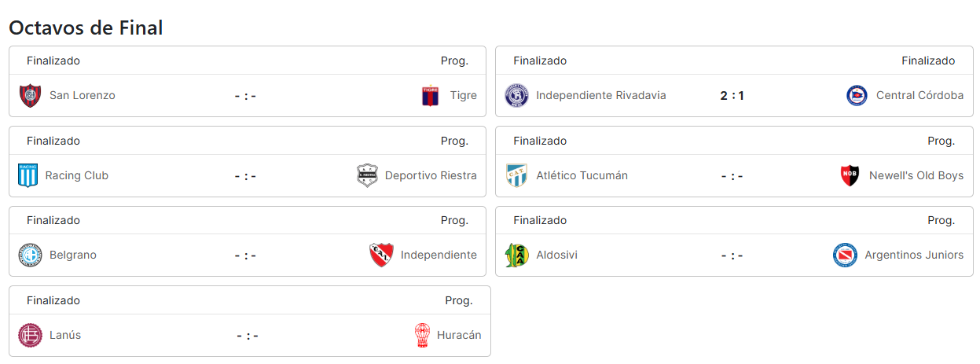The image size is (980, 364).
Task: Click the Octavos de Final heading
Action: click(x=86, y=28)
